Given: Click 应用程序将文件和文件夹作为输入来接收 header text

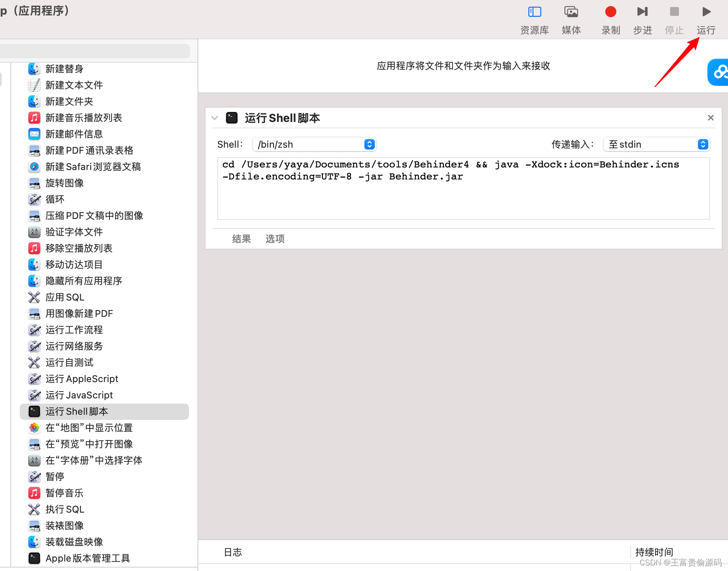Looking at the screenshot, I should pyautogui.click(x=464, y=66).
